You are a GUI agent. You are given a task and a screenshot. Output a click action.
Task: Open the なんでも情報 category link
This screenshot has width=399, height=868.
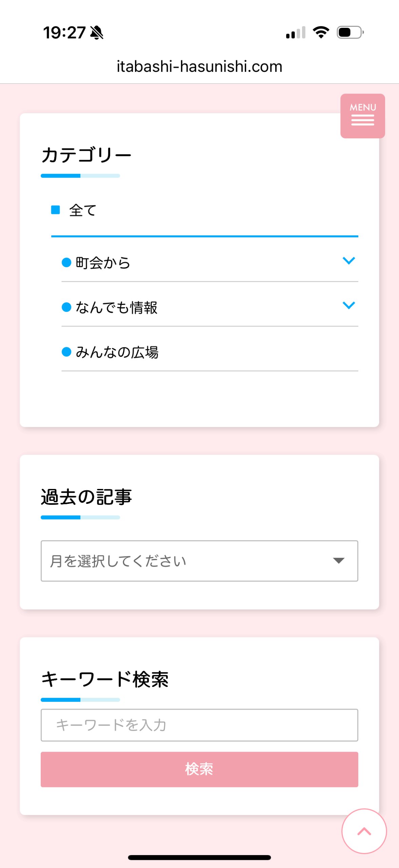[x=117, y=308]
